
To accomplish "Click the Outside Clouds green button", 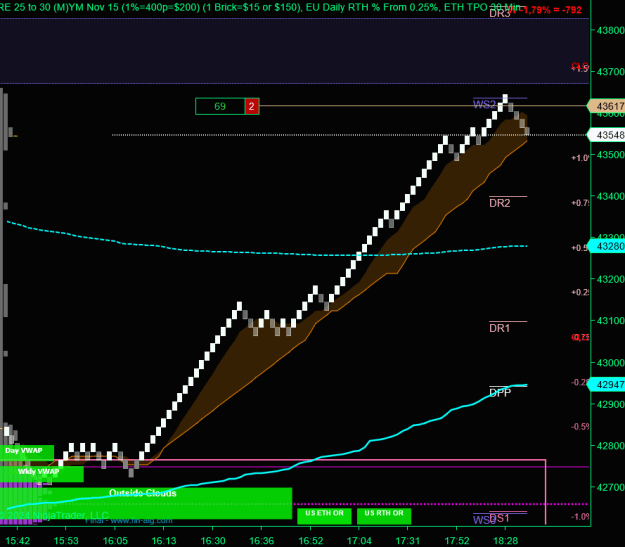I will coord(146,503).
